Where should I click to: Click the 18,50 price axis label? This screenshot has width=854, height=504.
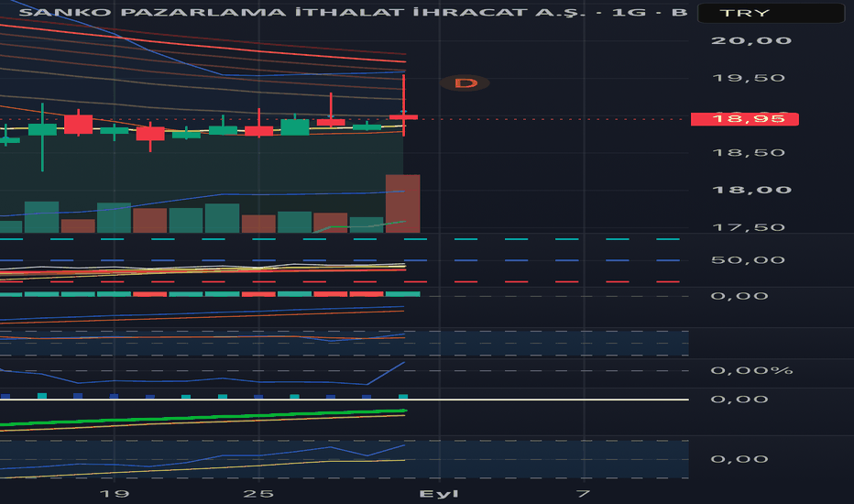pyautogui.click(x=749, y=152)
